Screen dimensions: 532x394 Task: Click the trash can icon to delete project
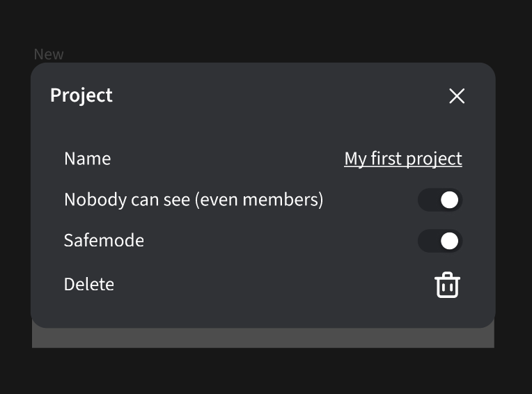[x=448, y=285]
